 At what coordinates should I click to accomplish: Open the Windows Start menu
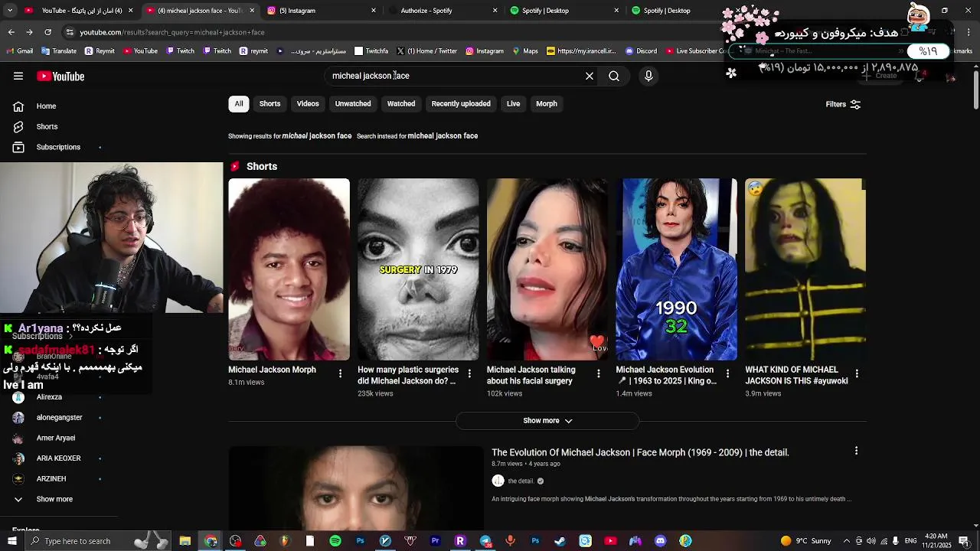tap(11, 541)
